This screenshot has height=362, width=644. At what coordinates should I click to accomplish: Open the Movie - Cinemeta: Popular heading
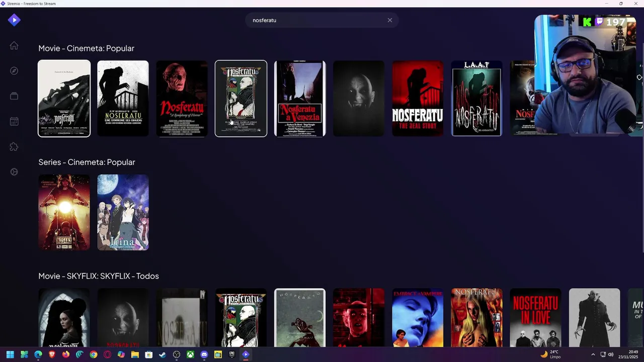(x=86, y=48)
